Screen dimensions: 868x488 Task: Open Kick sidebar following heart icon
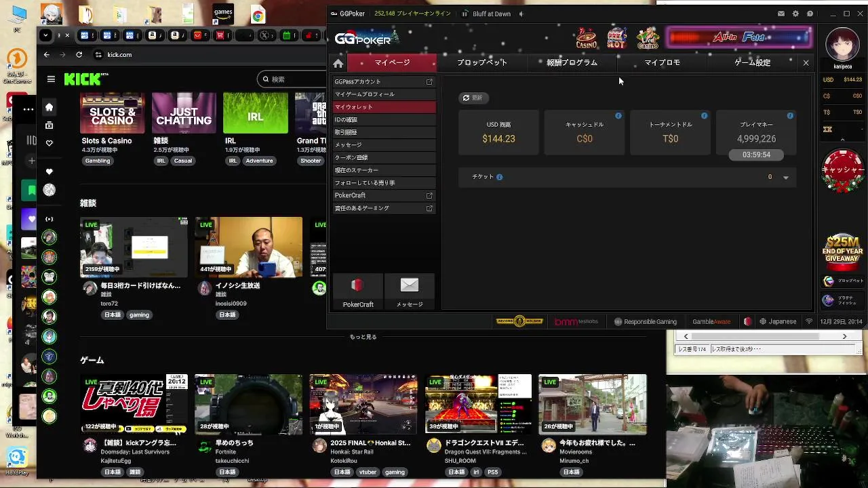point(49,143)
